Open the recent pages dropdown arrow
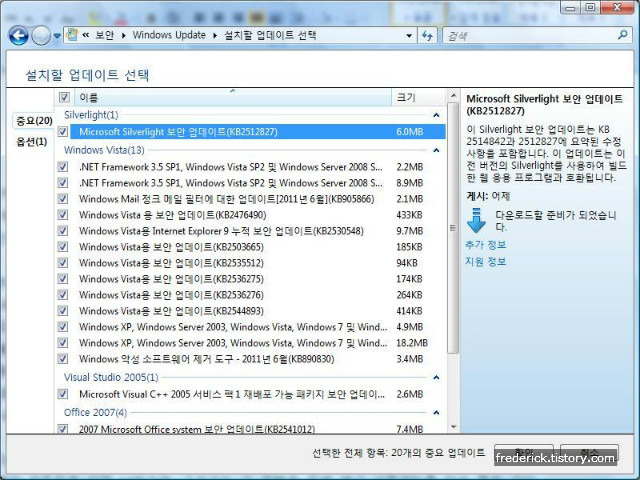640x480 pixels. 57,36
